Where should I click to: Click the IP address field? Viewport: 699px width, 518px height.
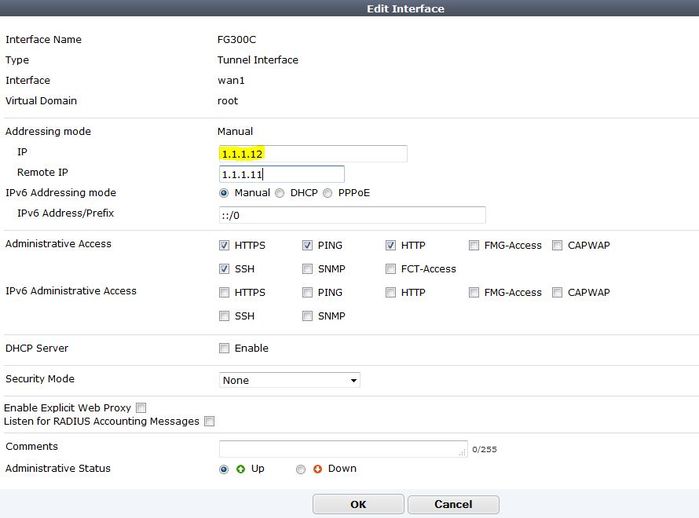[312, 153]
